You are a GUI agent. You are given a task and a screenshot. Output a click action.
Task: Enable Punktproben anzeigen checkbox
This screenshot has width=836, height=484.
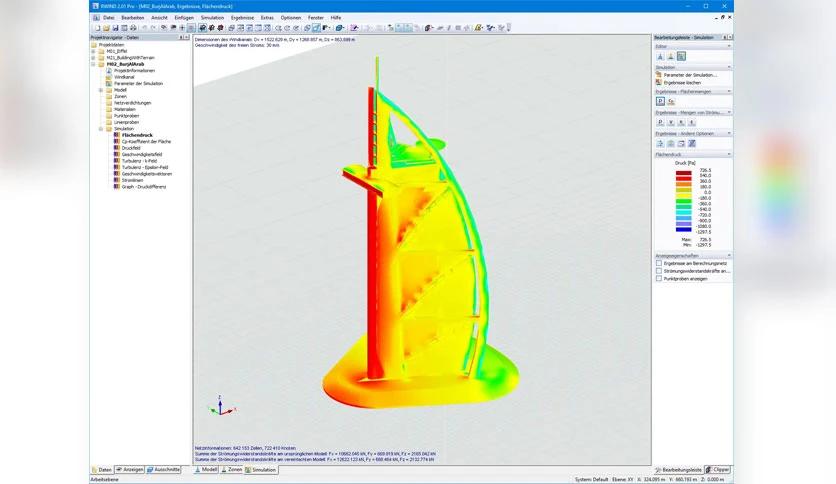(659, 278)
